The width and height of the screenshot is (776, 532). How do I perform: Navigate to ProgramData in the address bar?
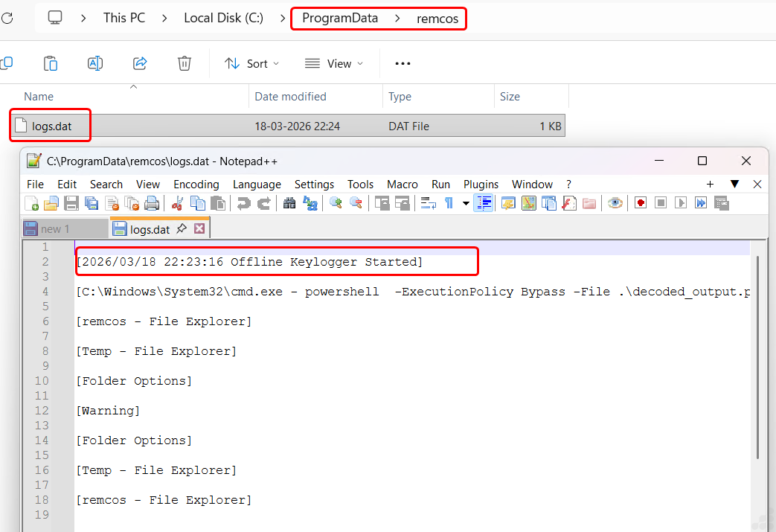(340, 18)
